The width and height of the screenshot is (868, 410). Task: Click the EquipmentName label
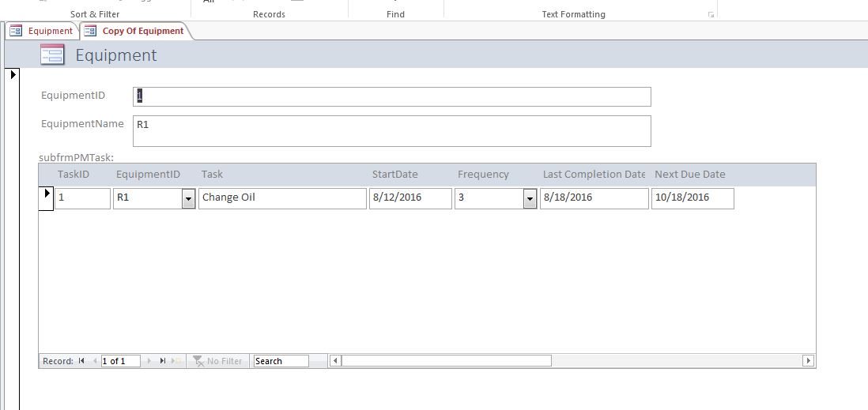[x=82, y=124]
